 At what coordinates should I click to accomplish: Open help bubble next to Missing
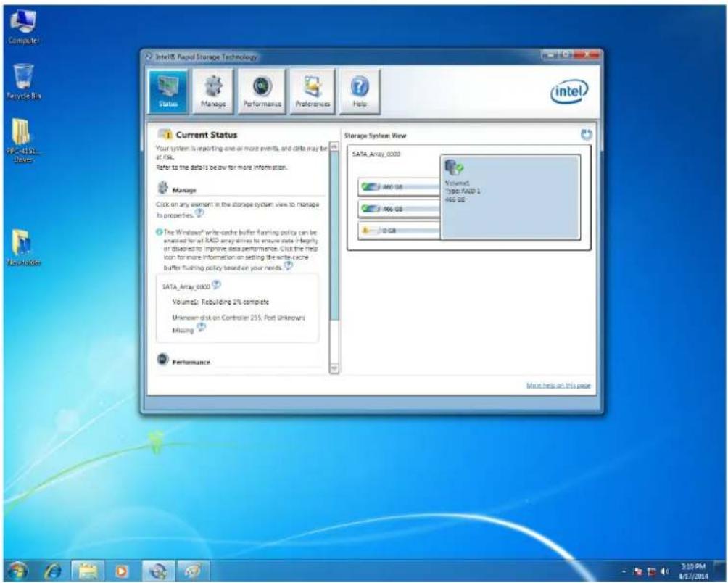point(201,327)
